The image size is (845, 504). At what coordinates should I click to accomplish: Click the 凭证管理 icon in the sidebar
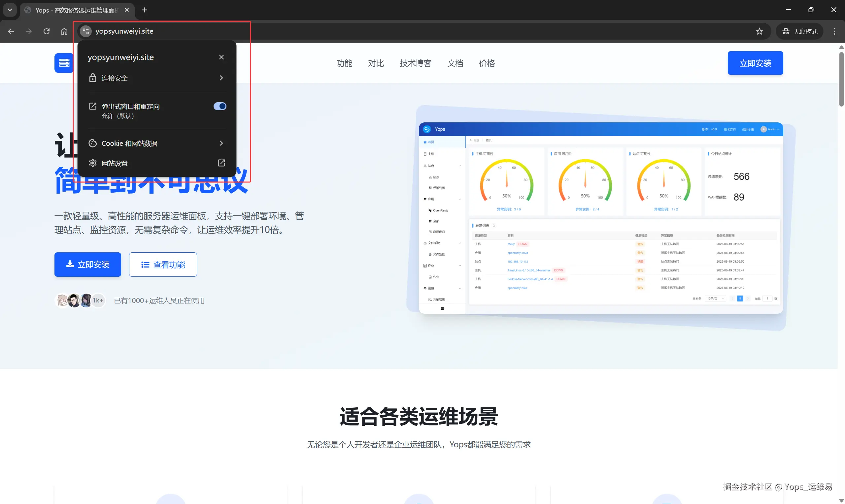point(430,299)
